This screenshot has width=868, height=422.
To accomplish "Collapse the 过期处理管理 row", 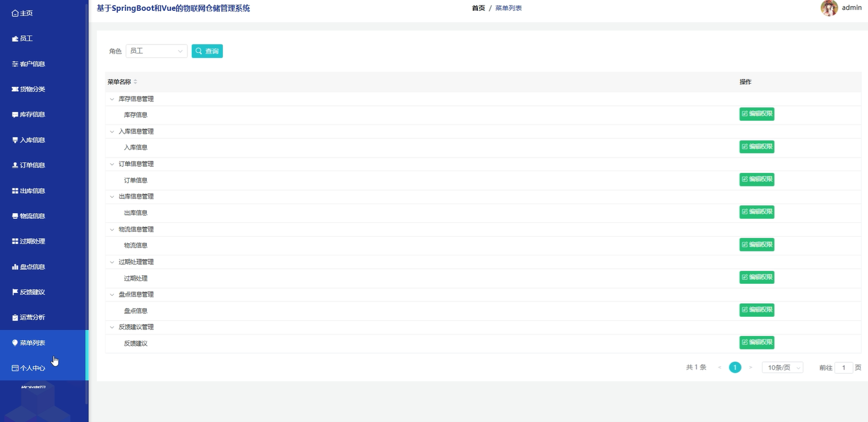I will click(112, 262).
